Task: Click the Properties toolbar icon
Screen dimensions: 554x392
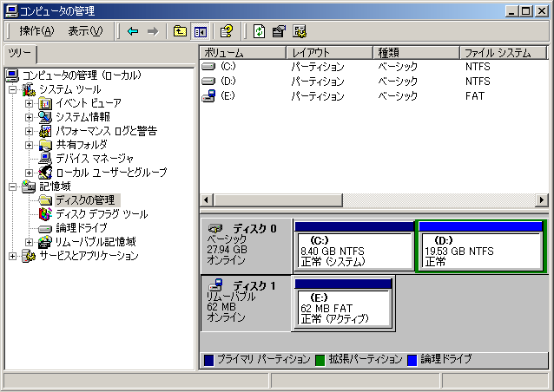Action: tap(279, 31)
